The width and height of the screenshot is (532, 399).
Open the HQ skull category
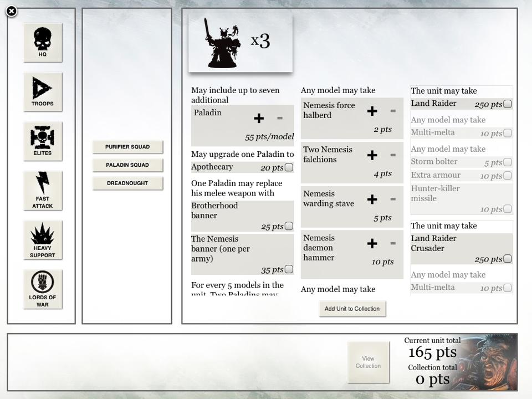tap(43, 43)
